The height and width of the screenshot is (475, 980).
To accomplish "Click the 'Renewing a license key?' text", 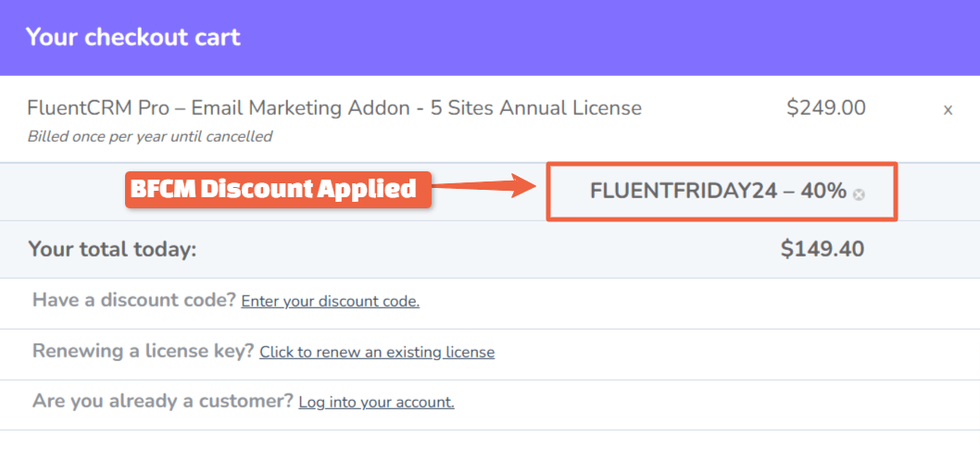I will click(x=143, y=351).
